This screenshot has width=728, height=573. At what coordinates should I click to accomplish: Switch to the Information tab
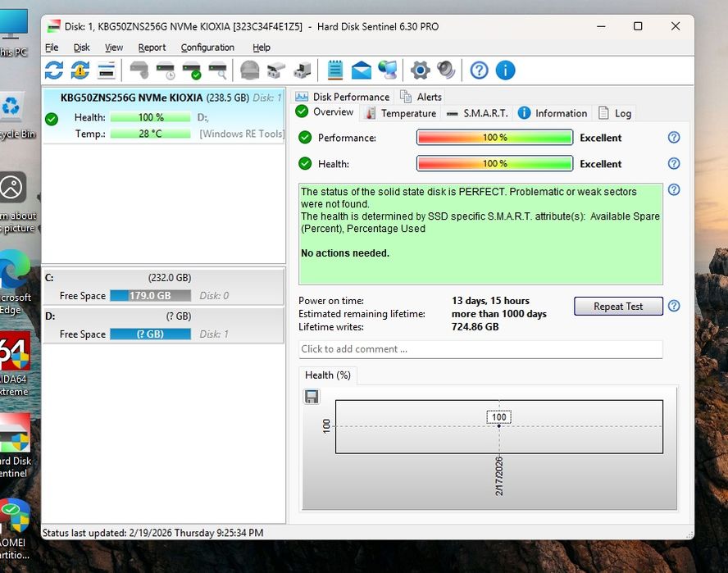(x=553, y=113)
